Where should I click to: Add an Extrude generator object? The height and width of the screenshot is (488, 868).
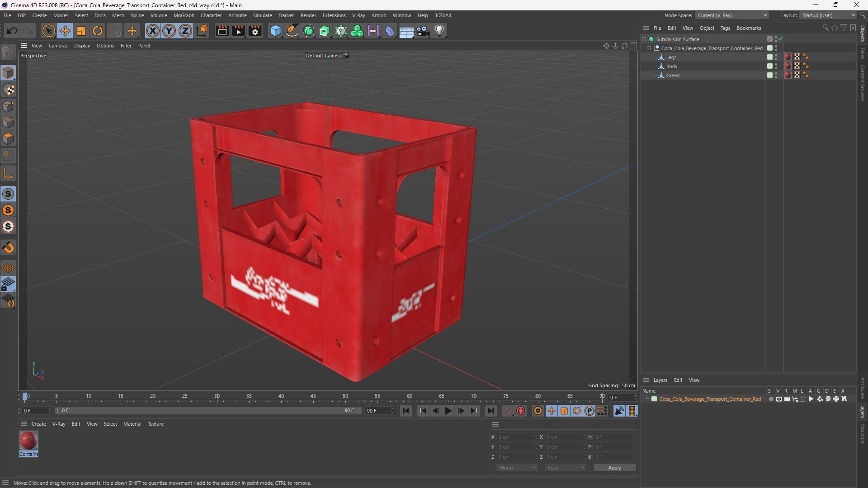(325, 31)
